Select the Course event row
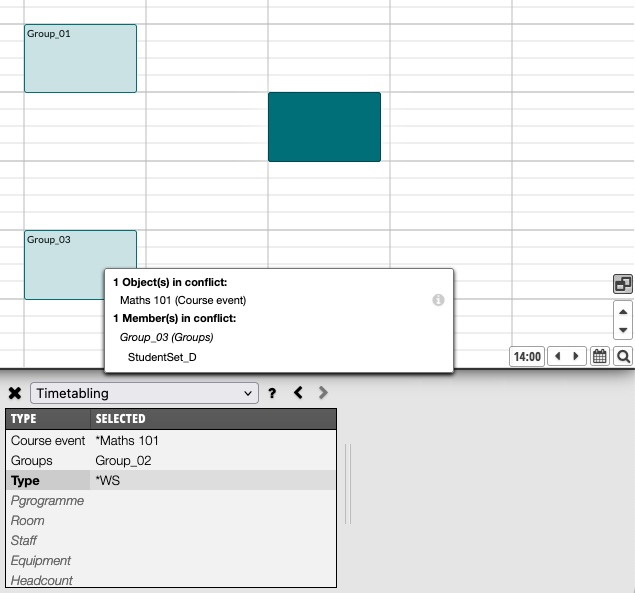The height and width of the screenshot is (593, 635). pyautogui.click(x=171, y=441)
